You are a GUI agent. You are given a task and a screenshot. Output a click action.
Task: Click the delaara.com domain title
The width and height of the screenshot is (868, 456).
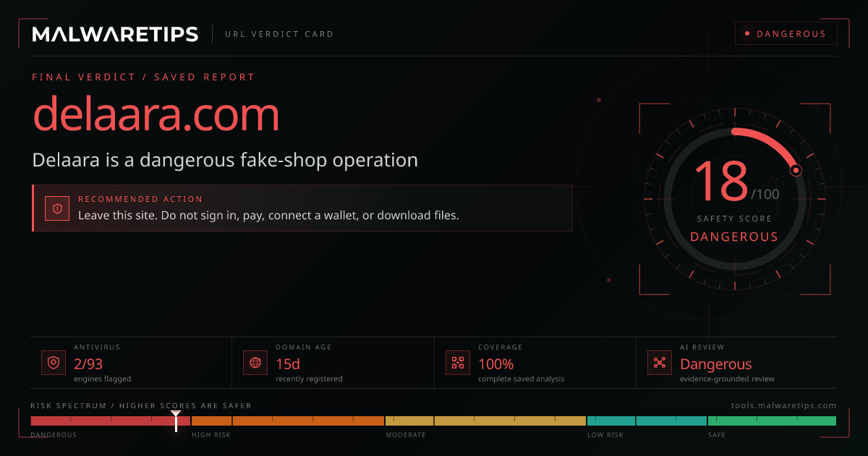[x=156, y=114]
